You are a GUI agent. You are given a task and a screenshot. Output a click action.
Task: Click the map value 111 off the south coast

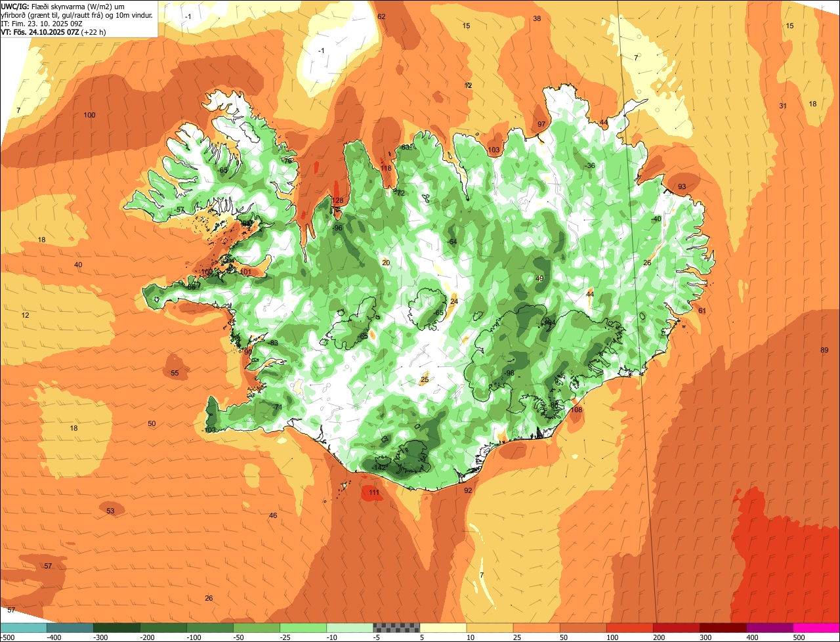(374, 492)
